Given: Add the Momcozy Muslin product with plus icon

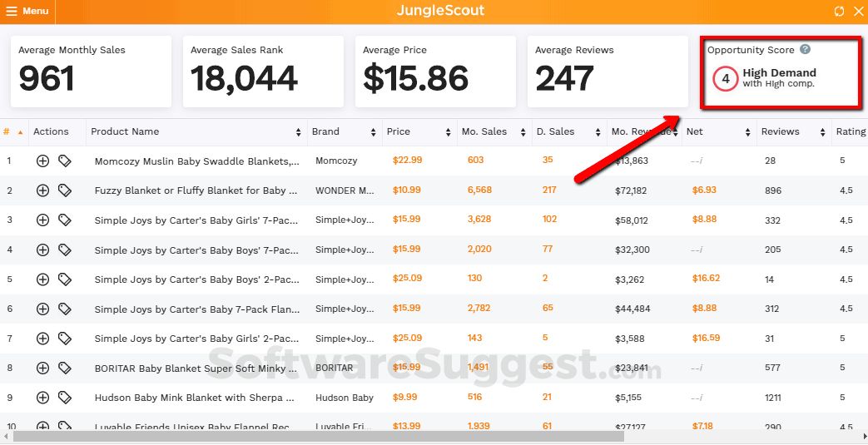Looking at the screenshot, I should 42,161.
